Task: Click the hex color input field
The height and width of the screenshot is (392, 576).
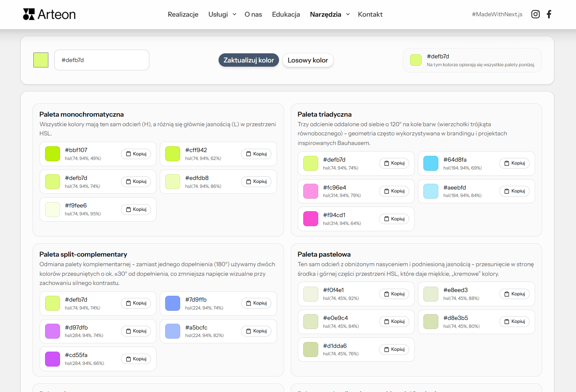Action: point(101,60)
